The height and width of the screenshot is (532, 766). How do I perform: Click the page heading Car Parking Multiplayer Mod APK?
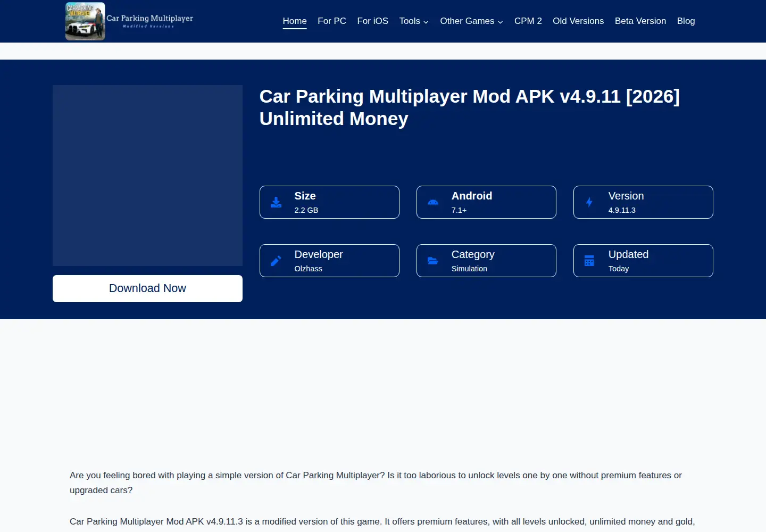[x=470, y=107]
